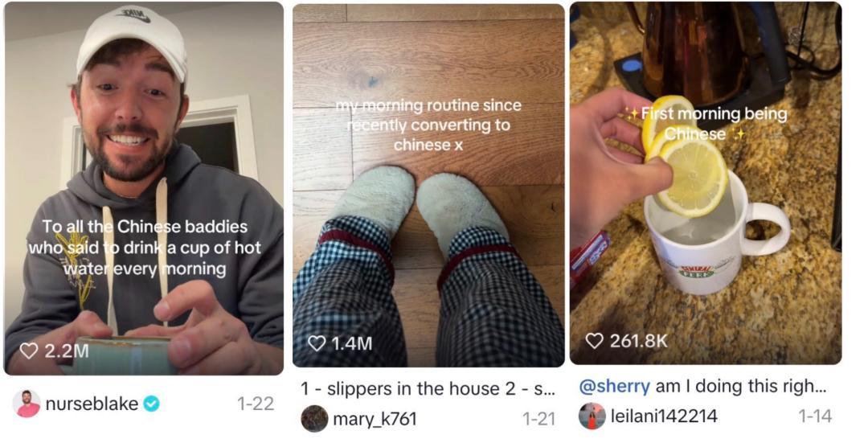Image resolution: width=868 pixels, height=443 pixels.
Task: Click the 1-14 post date
Action: pos(815,416)
